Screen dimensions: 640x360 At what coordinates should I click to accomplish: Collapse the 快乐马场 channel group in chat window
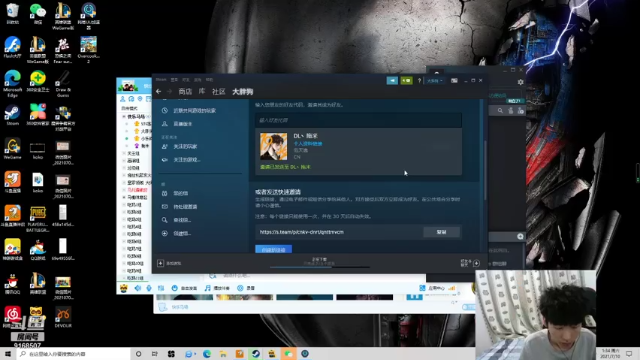coord(124,116)
